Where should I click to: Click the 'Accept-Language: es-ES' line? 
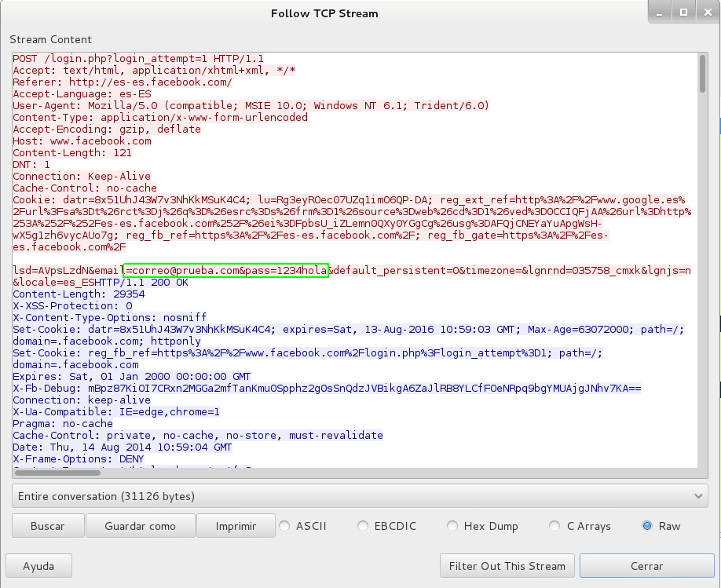pyautogui.click(x=82, y=93)
